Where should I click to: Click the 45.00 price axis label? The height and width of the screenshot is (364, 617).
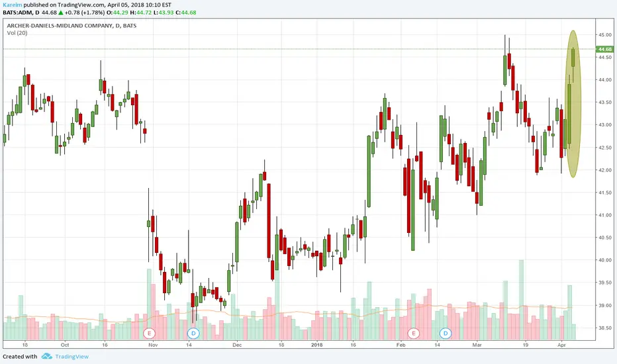point(605,34)
